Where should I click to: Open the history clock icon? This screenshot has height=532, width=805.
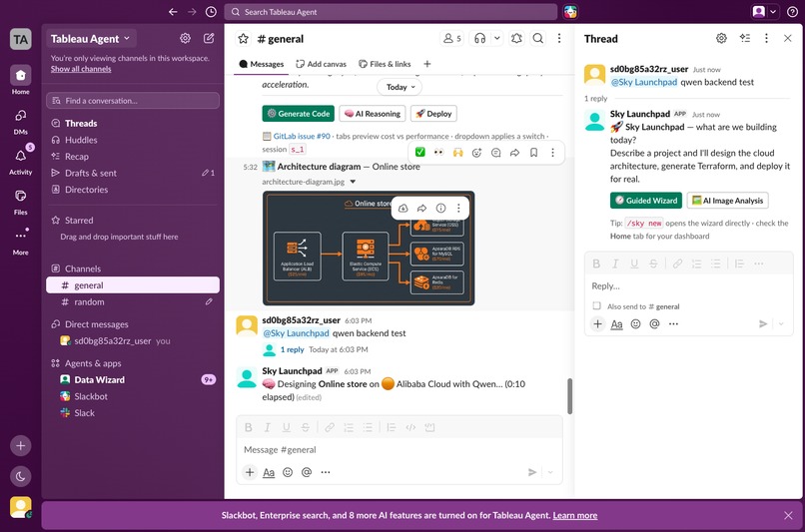(211, 12)
